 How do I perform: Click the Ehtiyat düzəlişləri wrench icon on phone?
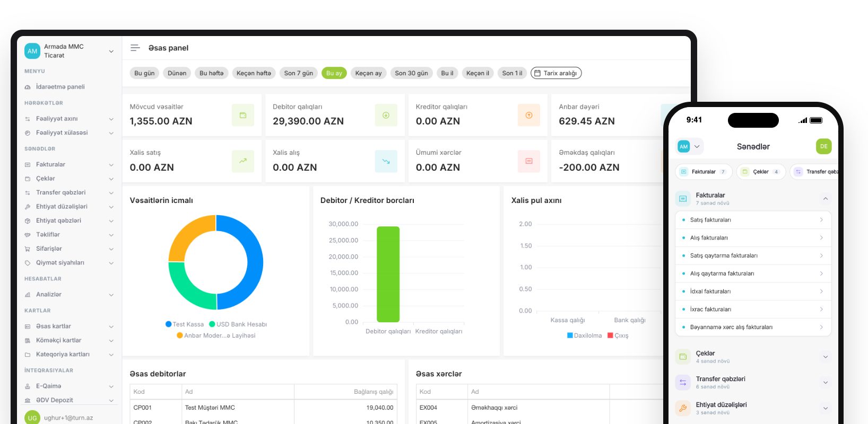(x=683, y=408)
